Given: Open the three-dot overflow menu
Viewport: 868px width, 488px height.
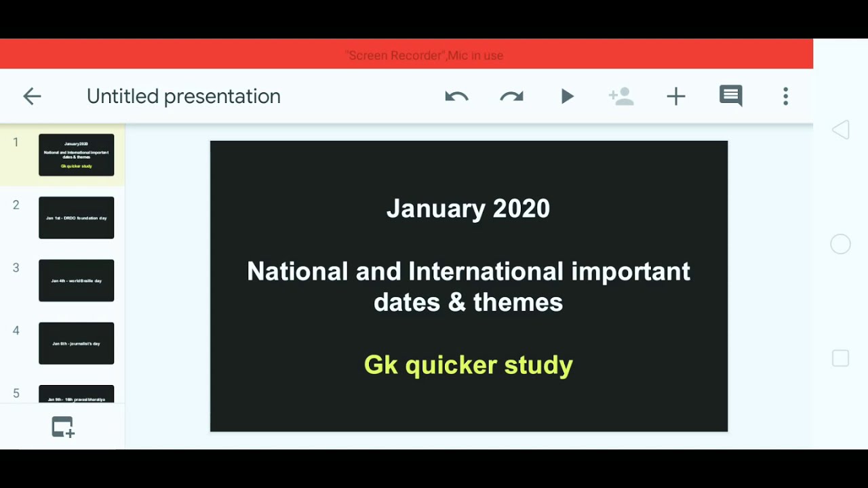Looking at the screenshot, I should [x=786, y=96].
